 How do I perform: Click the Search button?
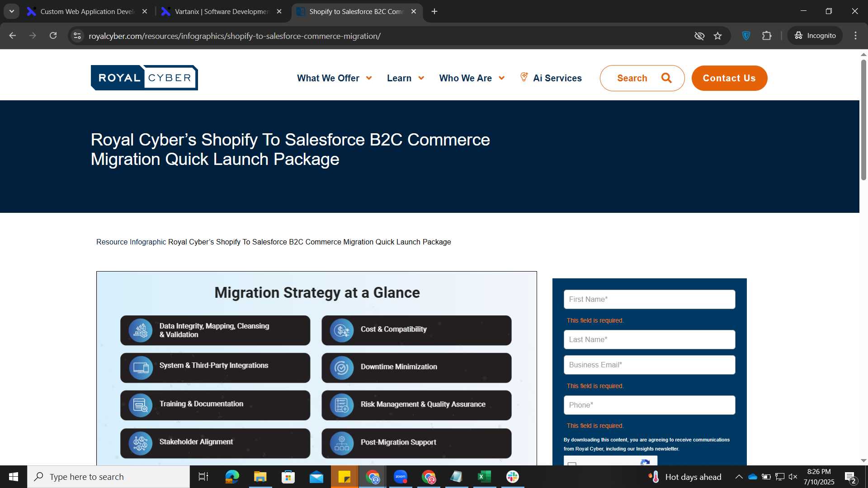tap(642, 78)
